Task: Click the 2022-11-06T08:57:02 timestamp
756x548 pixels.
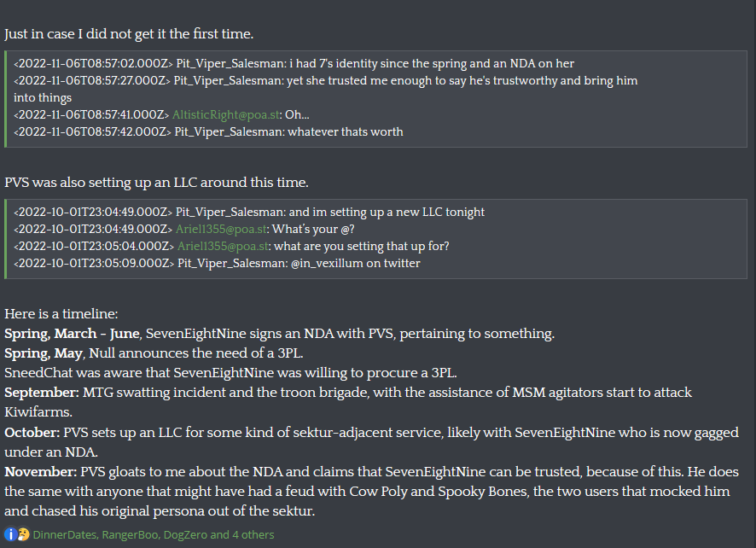Action: click(92, 63)
